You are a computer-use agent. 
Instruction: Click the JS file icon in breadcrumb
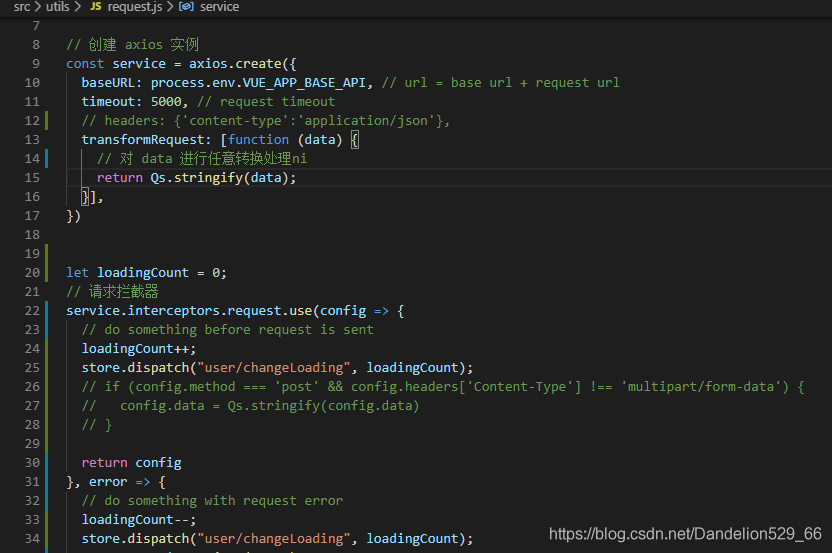(x=95, y=7)
